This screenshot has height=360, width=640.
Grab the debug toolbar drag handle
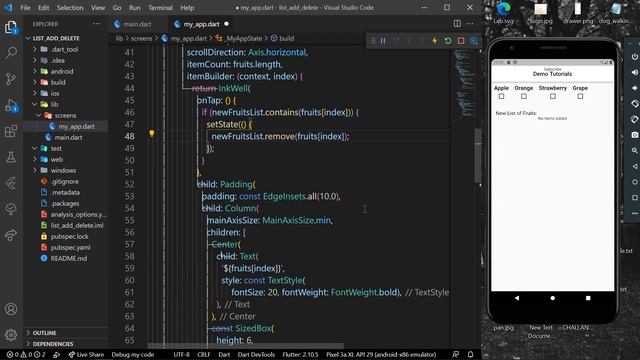pyautogui.click(x=373, y=40)
